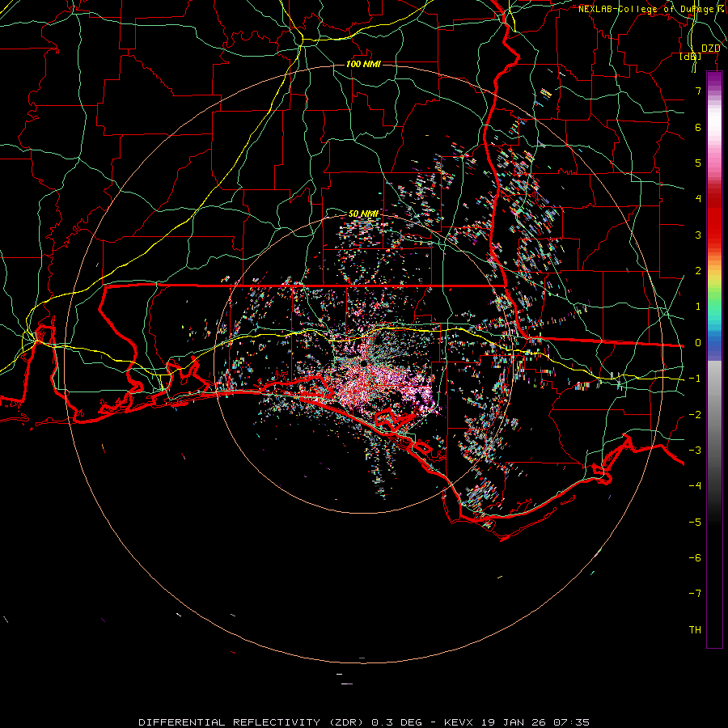Pick the -6 scale label
The width and height of the screenshot is (728, 728).
pos(695,557)
